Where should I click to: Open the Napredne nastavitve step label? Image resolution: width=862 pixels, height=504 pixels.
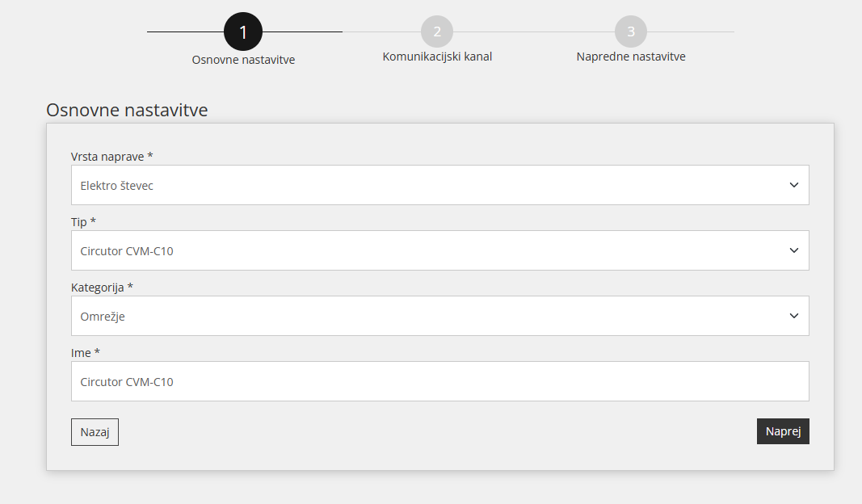(x=631, y=57)
